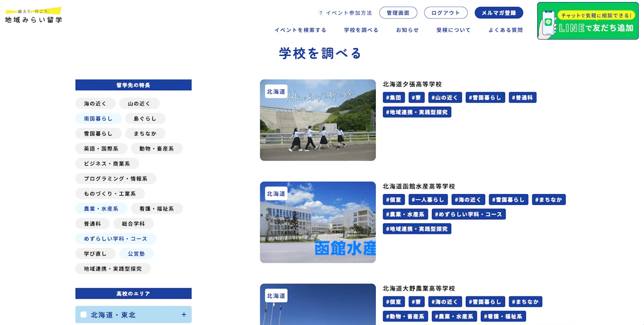
Task: Open the 北海道函館水産高等学校 title link
Action: (x=419, y=186)
